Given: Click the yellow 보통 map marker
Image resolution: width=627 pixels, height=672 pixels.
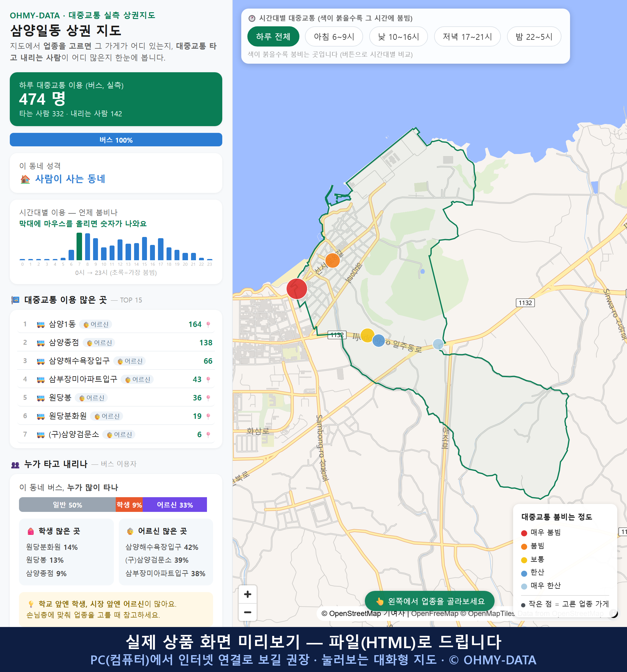Looking at the screenshot, I should point(367,335).
